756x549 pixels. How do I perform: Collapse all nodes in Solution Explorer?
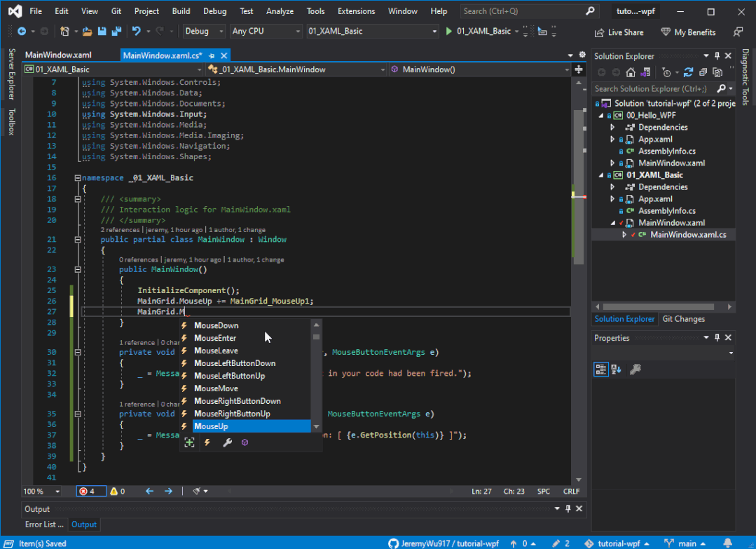click(703, 72)
